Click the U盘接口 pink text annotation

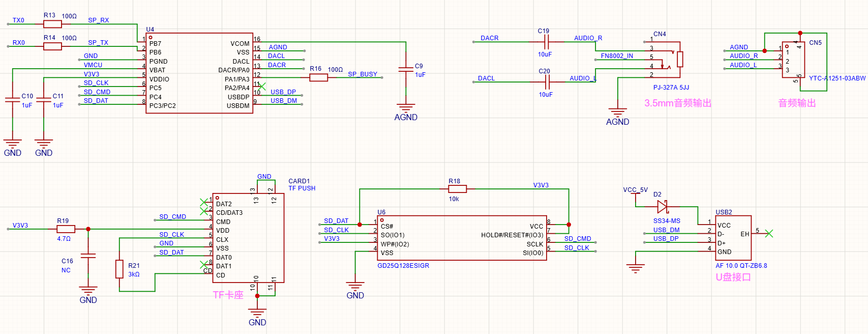tap(733, 277)
